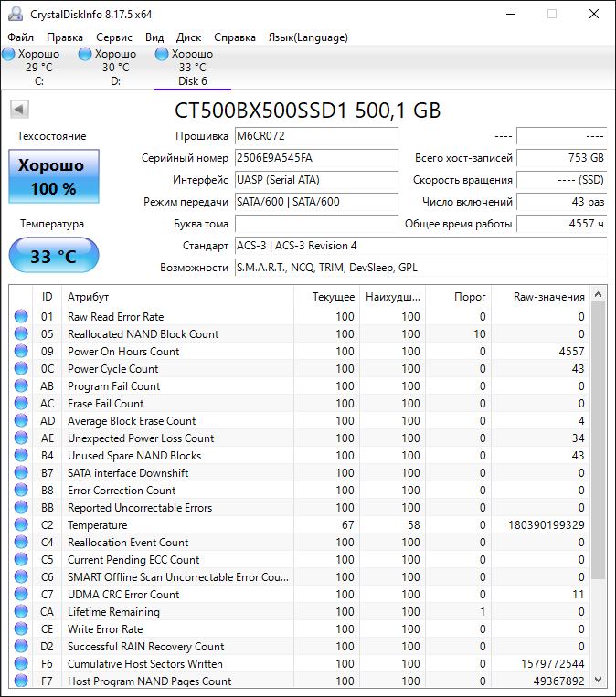The width and height of the screenshot is (616, 697).
Task: Click the serial number field 2506E9A545FA
Action: point(316,158)
